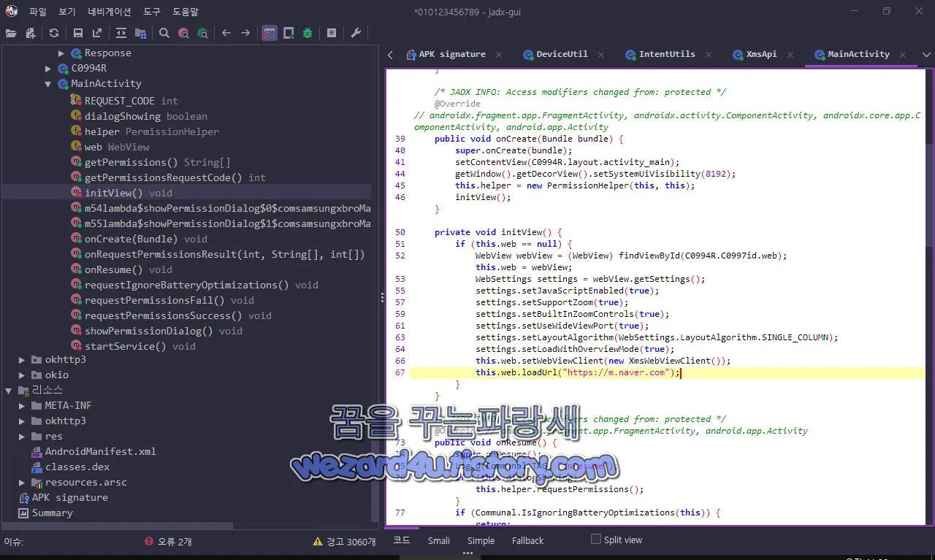
Task: Close the IntentUtils tab
Action: (x=709, y=55)
